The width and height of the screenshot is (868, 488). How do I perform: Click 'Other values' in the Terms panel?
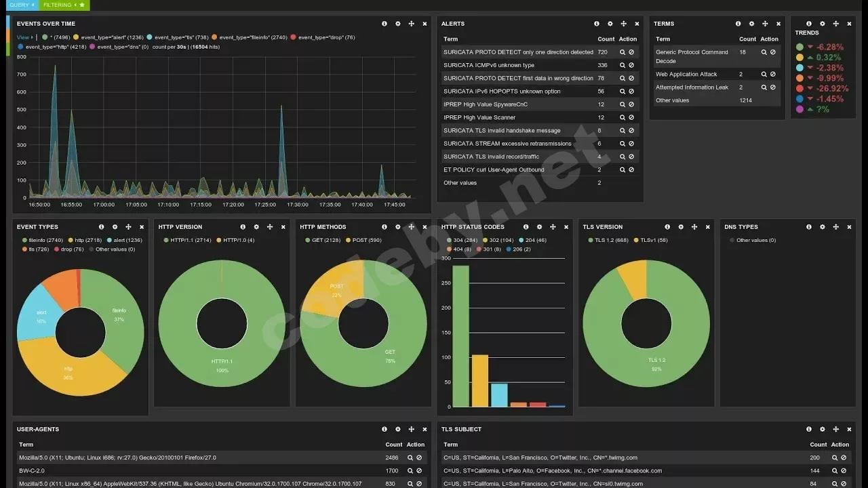tap(672, 100)
